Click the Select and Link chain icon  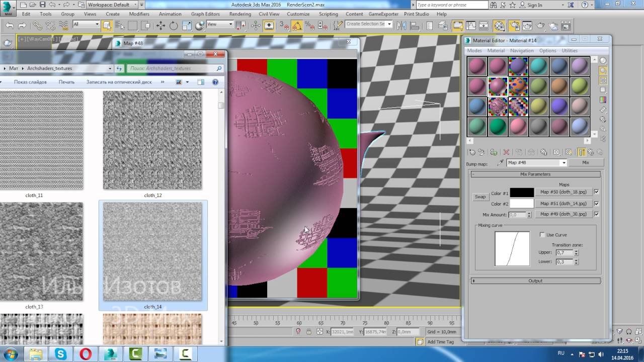pyautogui.click(x=38, y=26)
